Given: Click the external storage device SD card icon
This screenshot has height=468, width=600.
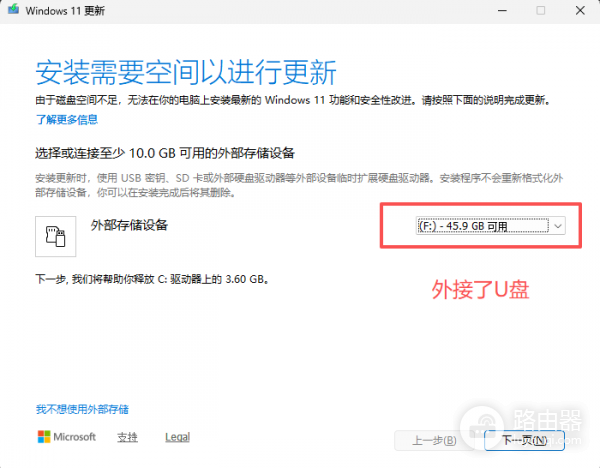Looking at the screenshot, I should (x=55, y=236).
